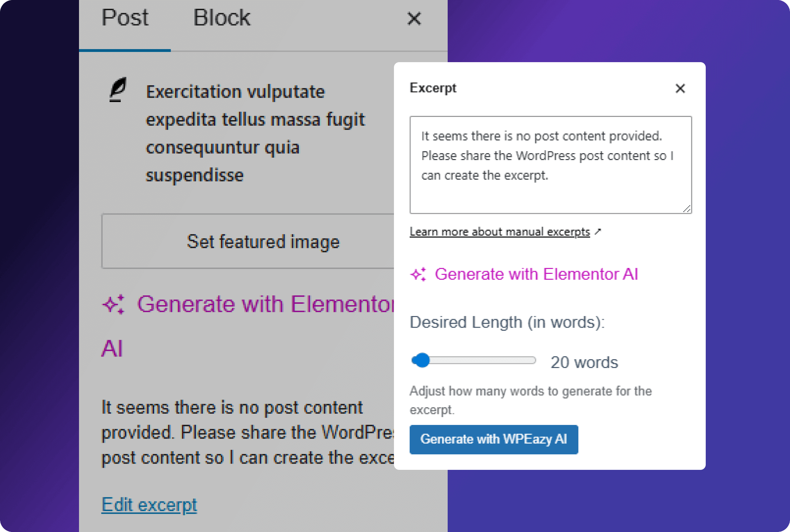The width and height of the screenshot is (790, 532).
Task: Close the settings sidebar panel
Action: click(414, 19)
